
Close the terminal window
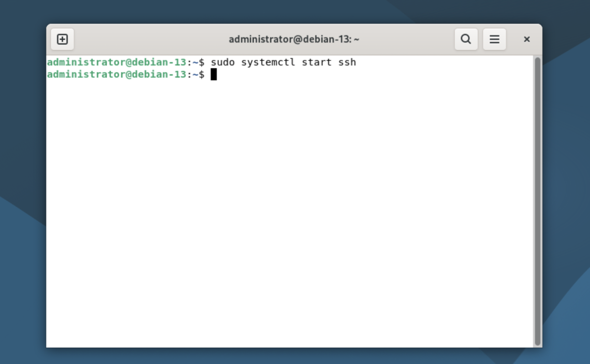[527, 39]
